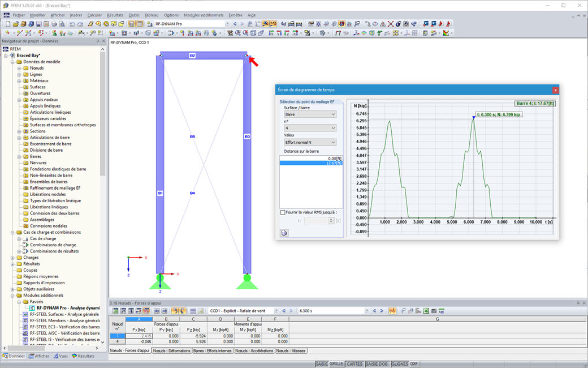Click the Open folder icon in toolbar
This screenshot has width=588, height=368.
[15, 24]
